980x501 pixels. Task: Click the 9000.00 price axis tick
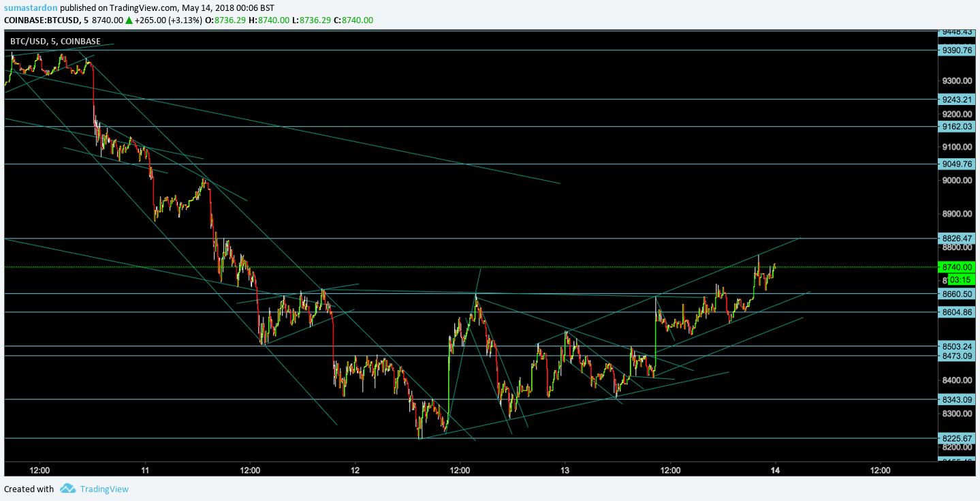(x=956, y=181)
